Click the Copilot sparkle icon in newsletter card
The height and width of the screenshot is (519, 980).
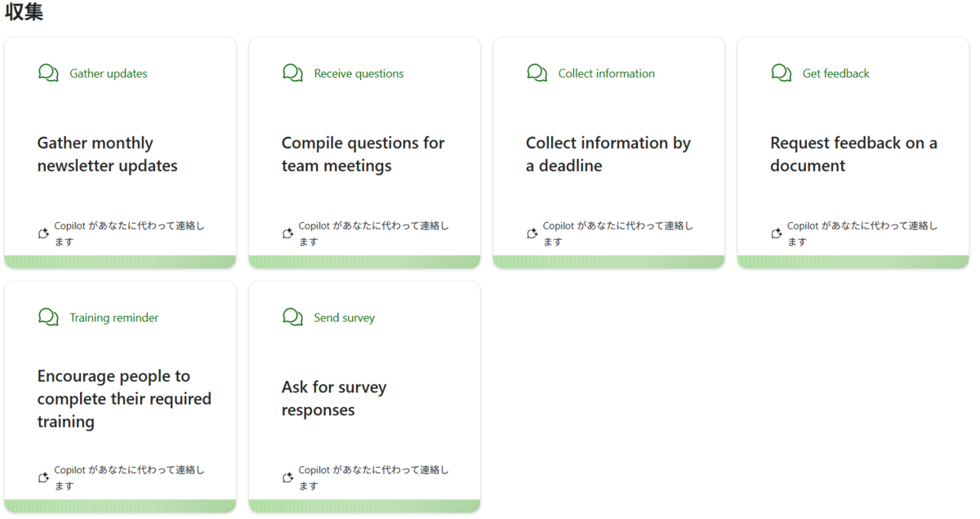click(x=44, y=233)
